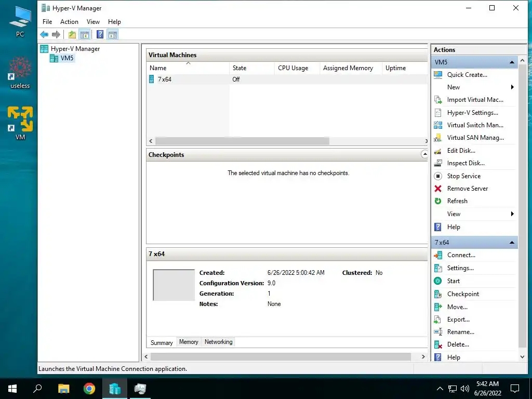Click the Edit Disk icon

click(x=438, y=151)
